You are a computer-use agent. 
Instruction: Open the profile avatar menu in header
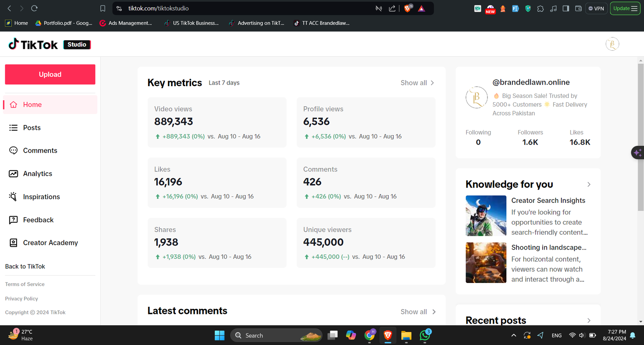[x=612, y=44]
